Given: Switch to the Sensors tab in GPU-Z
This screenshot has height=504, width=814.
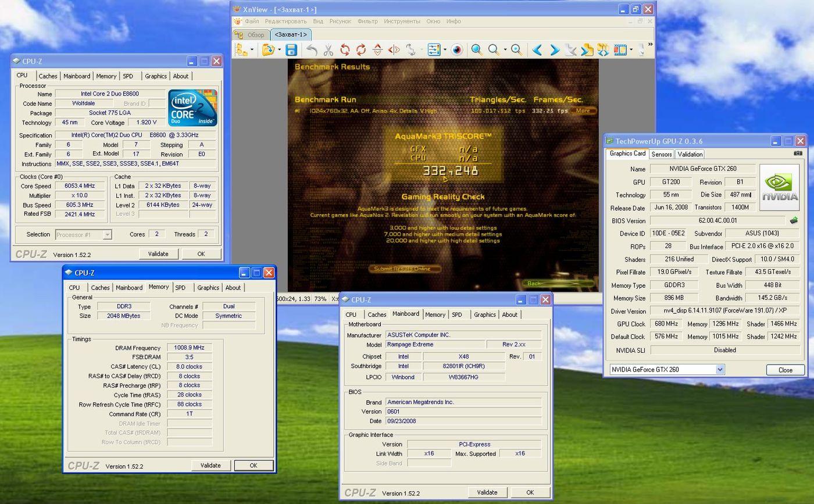Looking at the screenshot, I should pos(662,154).
